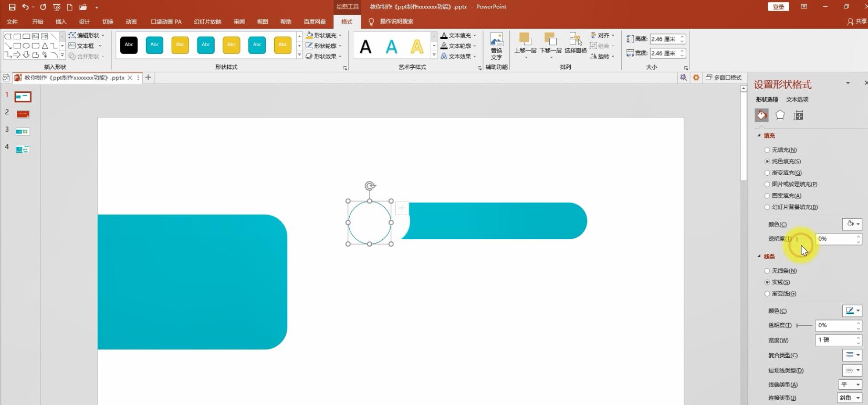The width and height of the screenshot is (868, 405).
Task: Switch to the 幻灯片放映 Slide Show tab
Action: pyautogui.click(x=207, y=22)
